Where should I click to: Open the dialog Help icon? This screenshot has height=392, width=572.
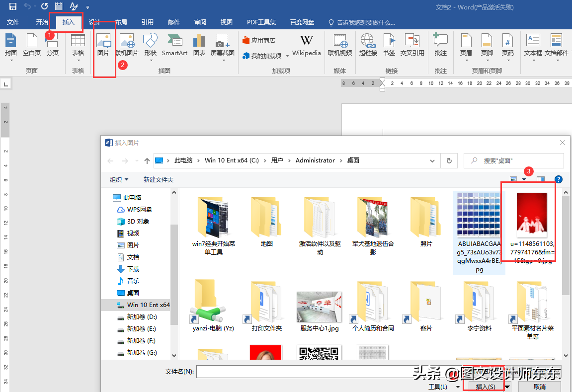(558, 179)
